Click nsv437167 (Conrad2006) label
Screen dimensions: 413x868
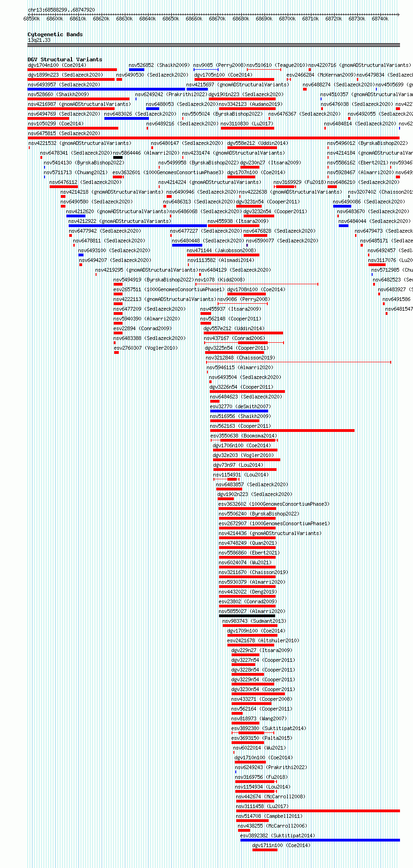(x=234, y=338)
